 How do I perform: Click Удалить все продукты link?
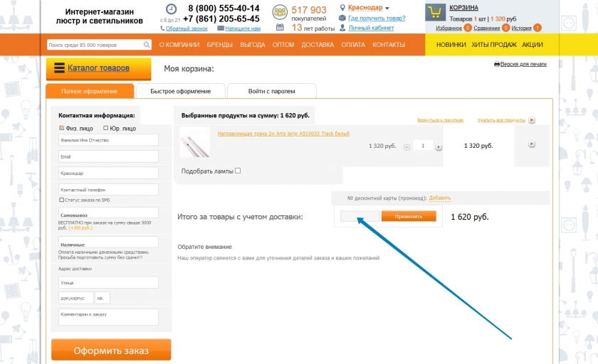(501, 120)
